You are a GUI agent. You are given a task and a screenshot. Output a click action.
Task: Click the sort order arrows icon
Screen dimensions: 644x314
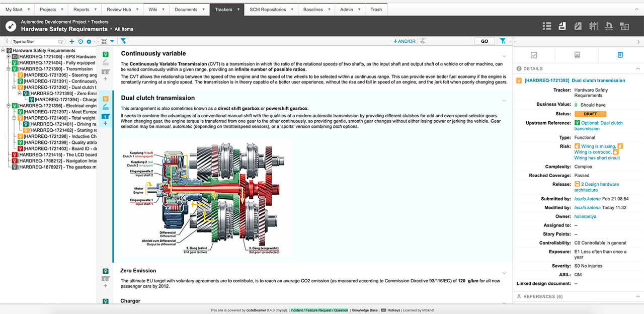point(423,41)
